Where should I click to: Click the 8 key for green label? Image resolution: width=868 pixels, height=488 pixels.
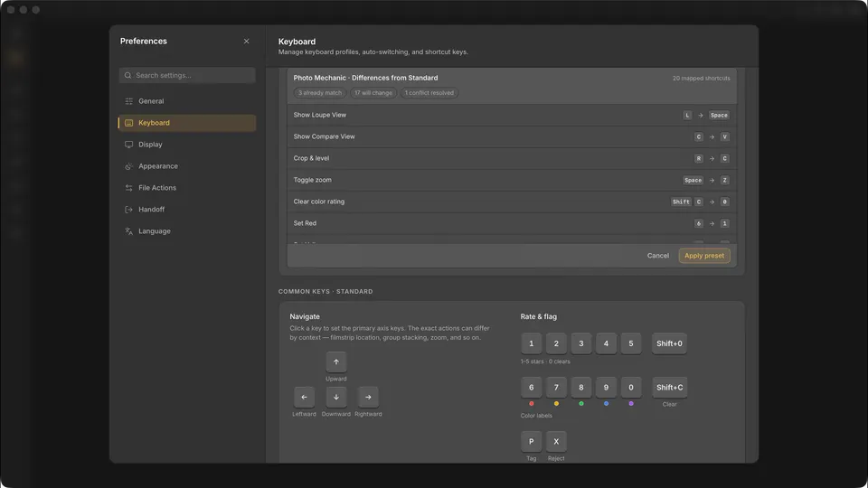[581, 388]
